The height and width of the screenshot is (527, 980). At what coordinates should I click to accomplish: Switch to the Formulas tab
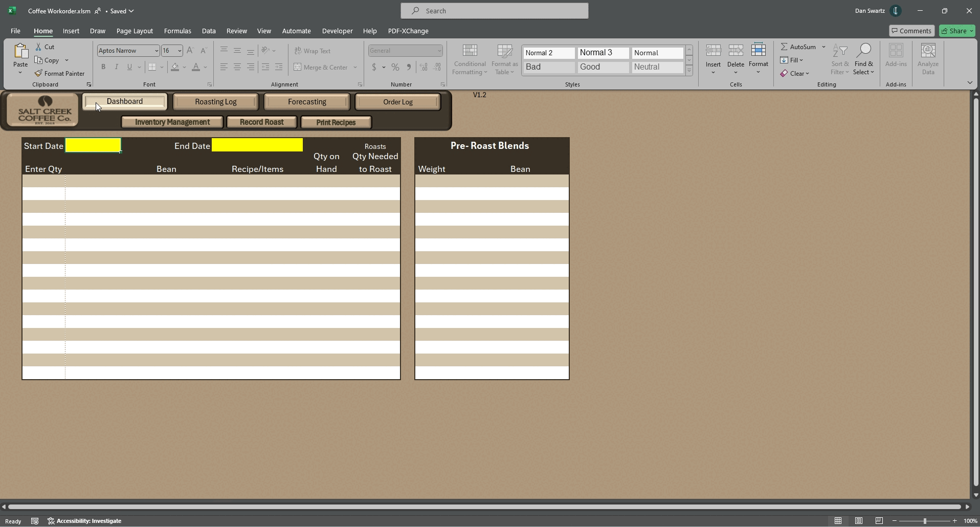click(x=177, y=31)
